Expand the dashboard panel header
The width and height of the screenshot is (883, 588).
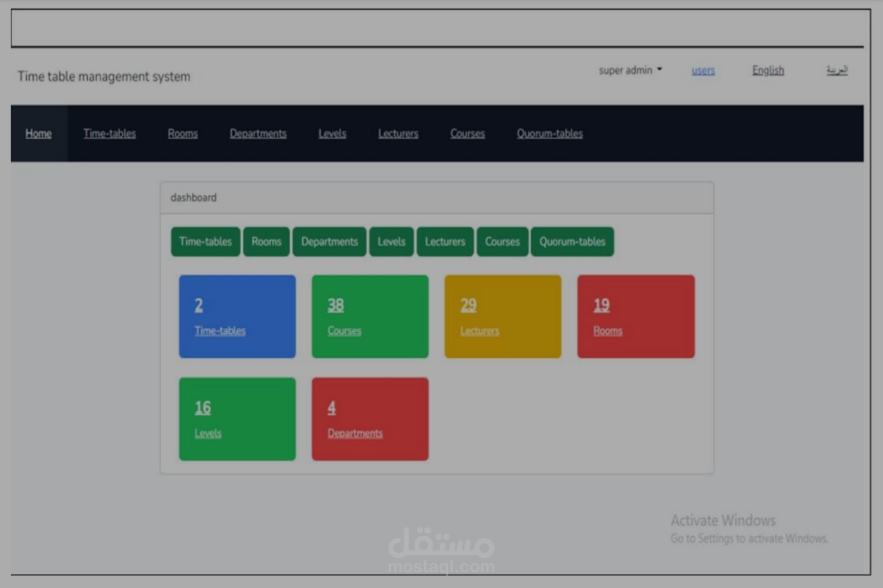[x=193, y=198]
